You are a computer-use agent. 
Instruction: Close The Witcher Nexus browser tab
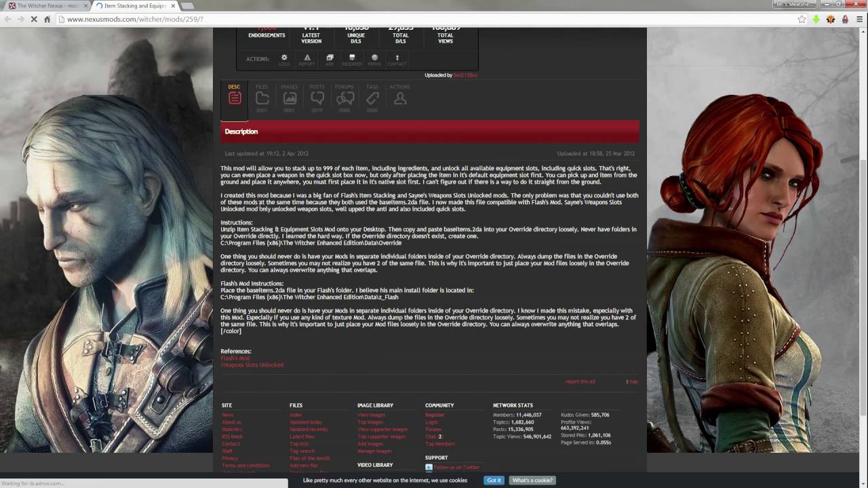pos(86,5)
